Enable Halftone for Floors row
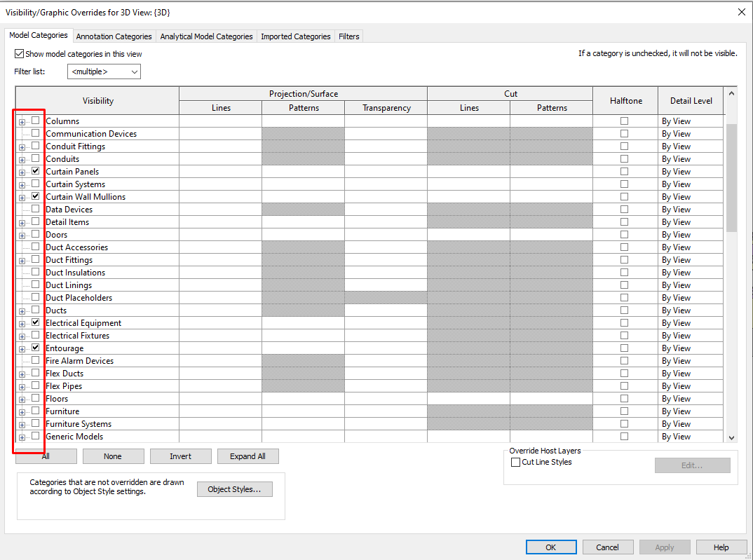 point(624,399)
